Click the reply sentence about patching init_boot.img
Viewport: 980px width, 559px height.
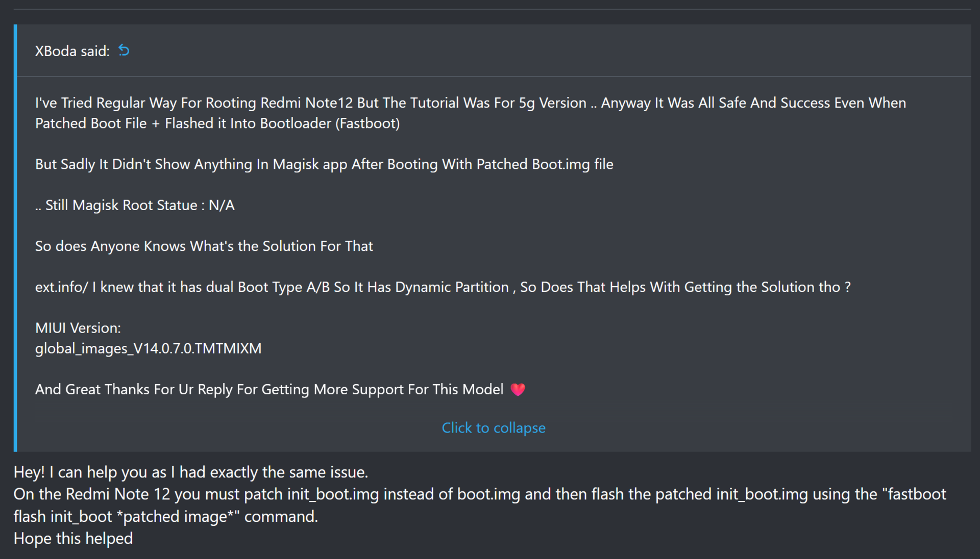pos(480,494)
